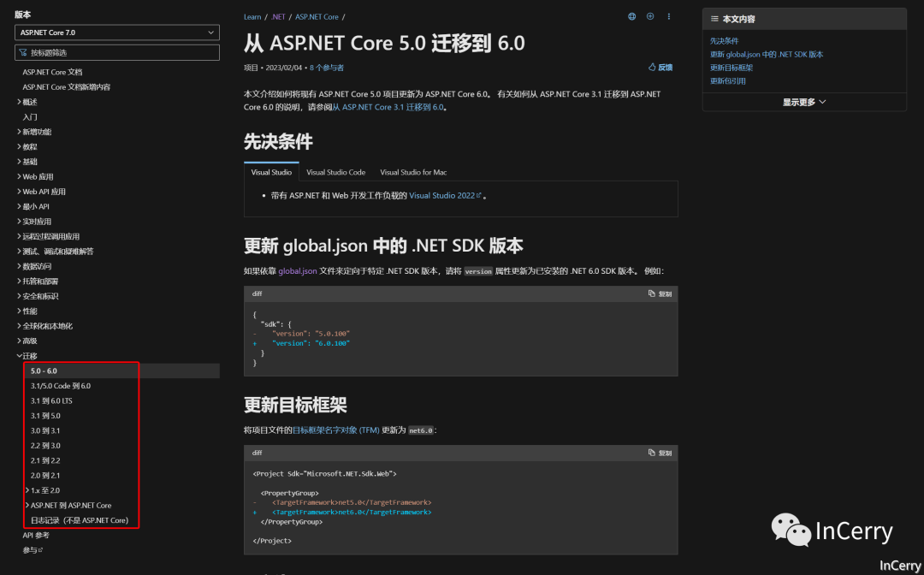Click the globe language icon
The height and width of the screenshot is (575, 924).
pyautogui.click(x=631, y=16)
